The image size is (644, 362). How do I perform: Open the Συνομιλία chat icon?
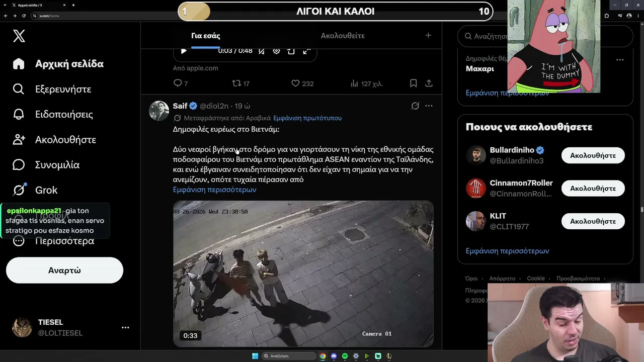click(19, 164)
